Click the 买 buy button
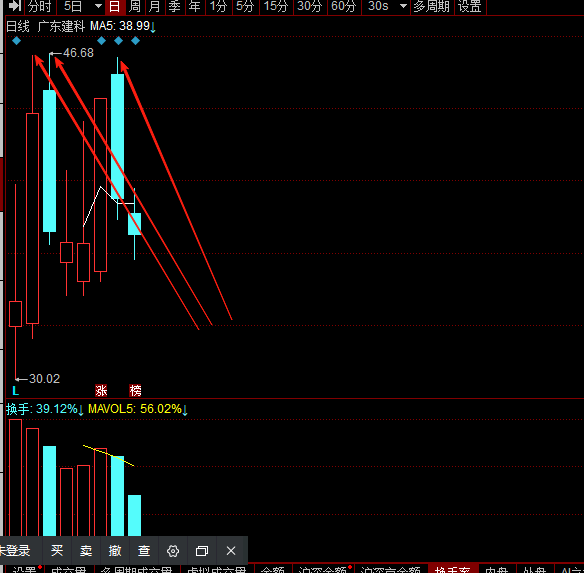Viewport: 584px width, 573px height. (57, 551)
